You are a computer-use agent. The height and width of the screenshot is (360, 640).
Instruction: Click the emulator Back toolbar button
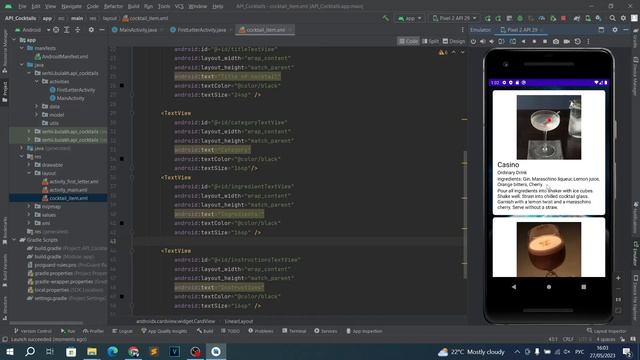click(x=524, y=42)
